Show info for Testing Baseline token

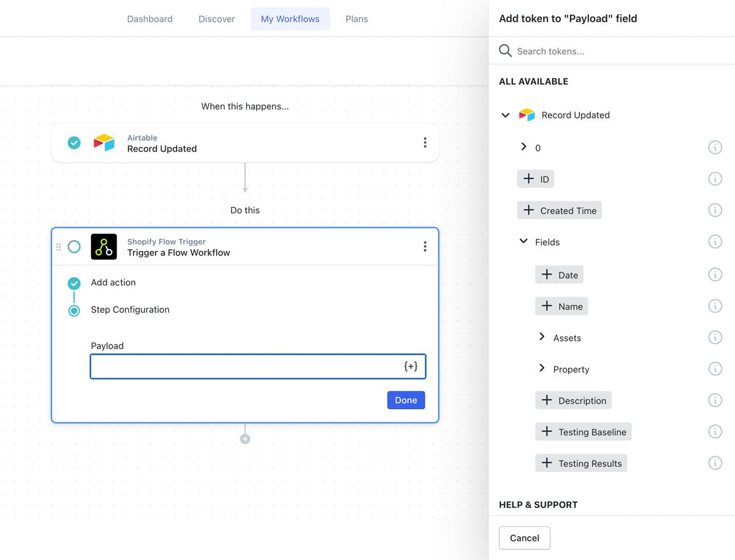(x=715, y=431)
